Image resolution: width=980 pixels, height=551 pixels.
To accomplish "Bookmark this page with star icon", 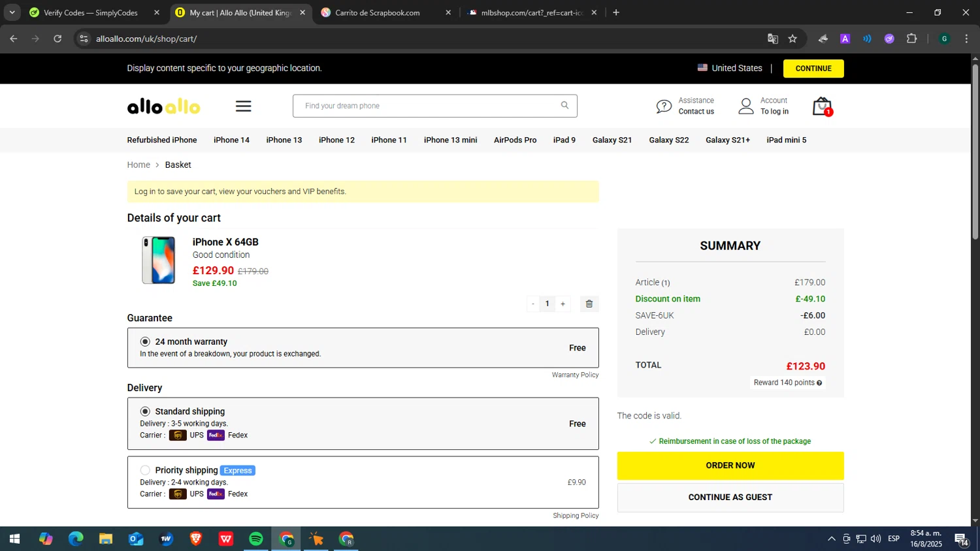I will [x=792, y=39].
